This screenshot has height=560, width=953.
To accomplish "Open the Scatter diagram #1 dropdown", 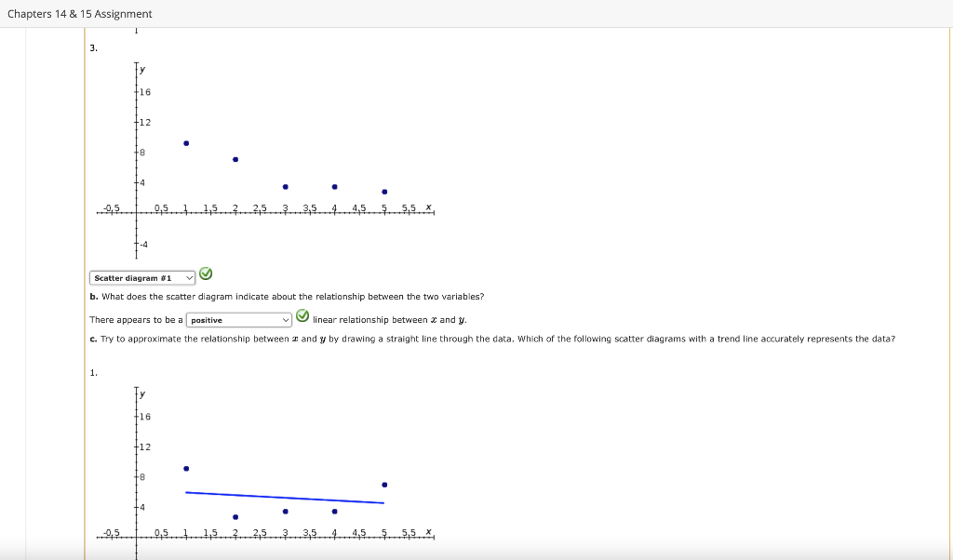I will click(x=142, y=278).
